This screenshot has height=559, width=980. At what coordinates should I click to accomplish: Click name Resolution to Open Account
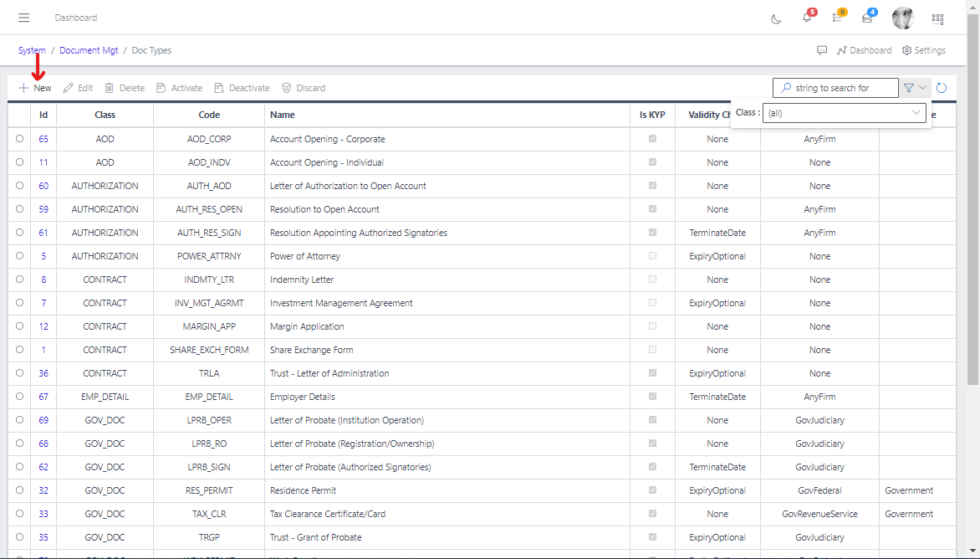tap(324, 209)
